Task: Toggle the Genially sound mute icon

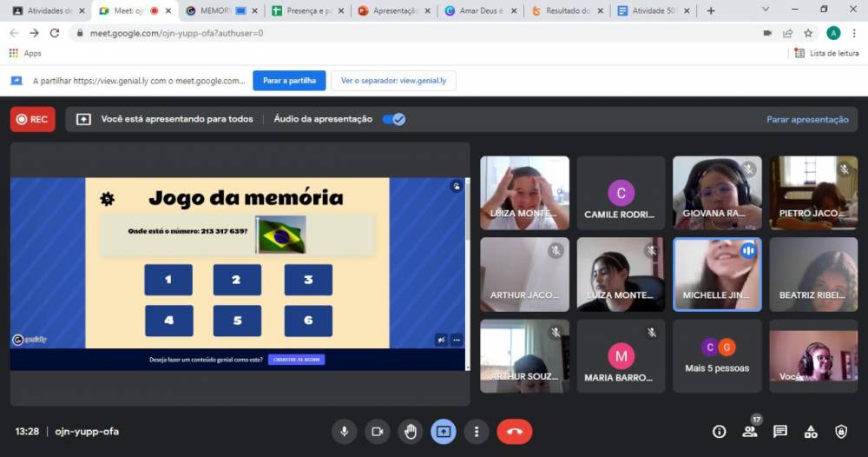Action: [x=441, y=340]
